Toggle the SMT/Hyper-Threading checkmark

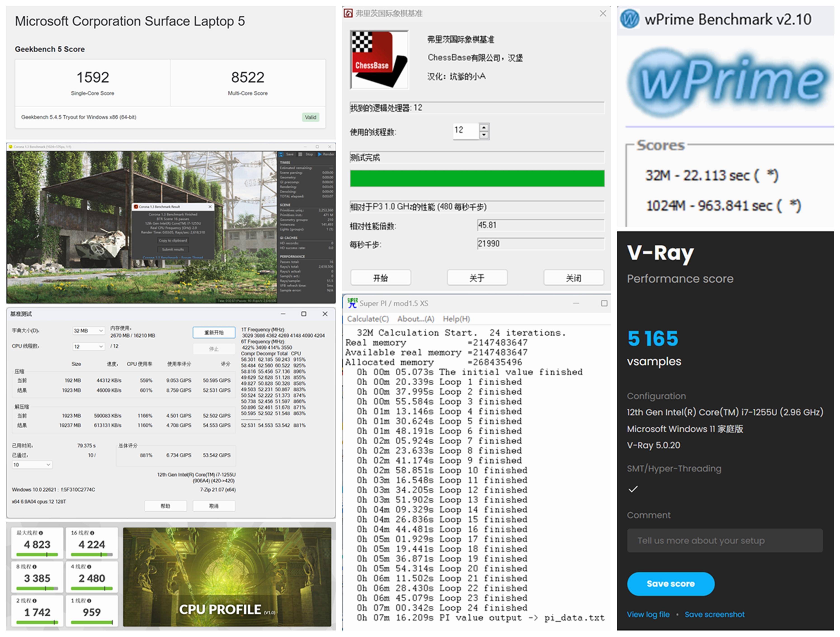tap(633, 489)
